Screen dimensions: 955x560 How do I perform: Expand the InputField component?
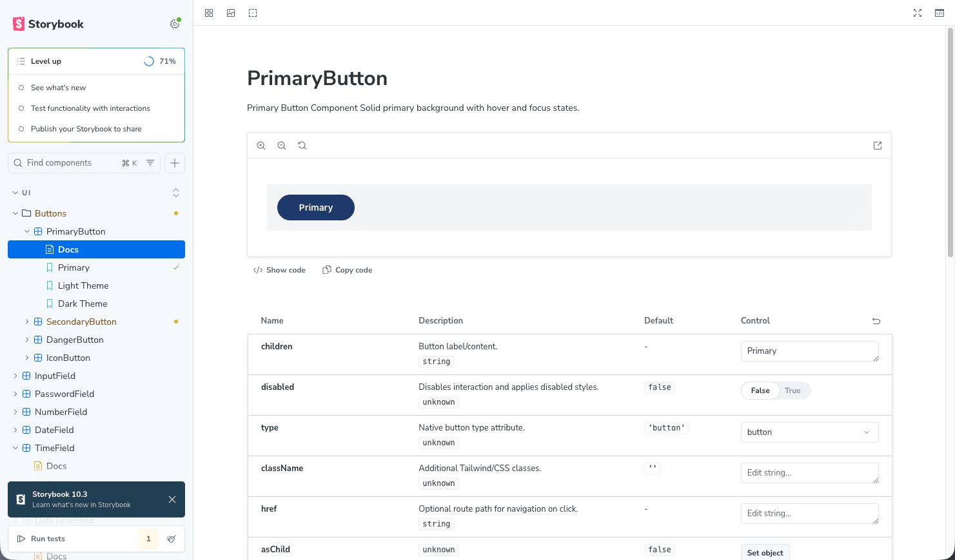coord(15,376)
